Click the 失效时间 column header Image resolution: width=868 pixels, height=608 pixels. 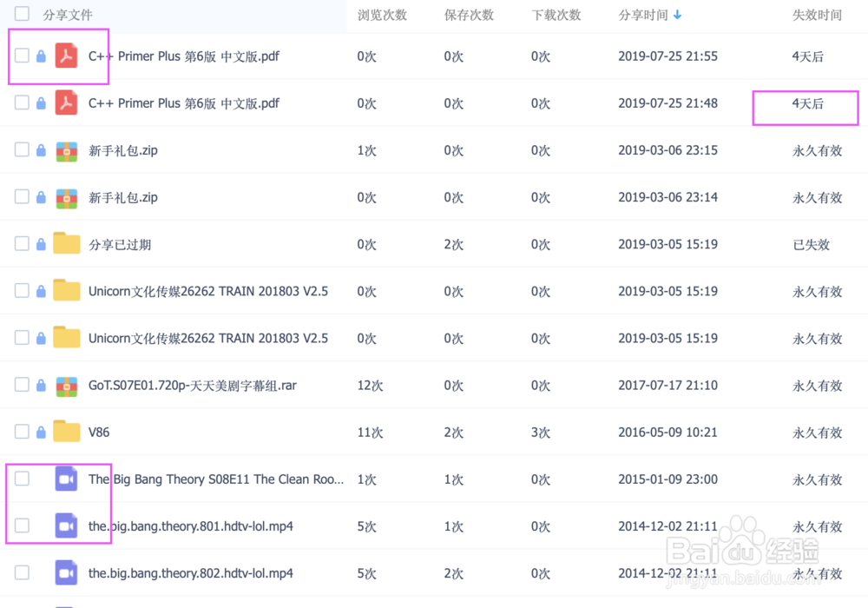click(x=817, y=15)
